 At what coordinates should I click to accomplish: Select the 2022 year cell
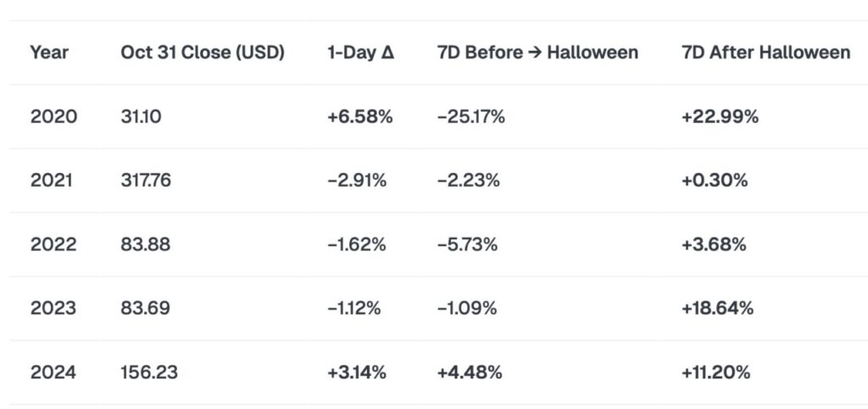(53, 244)
